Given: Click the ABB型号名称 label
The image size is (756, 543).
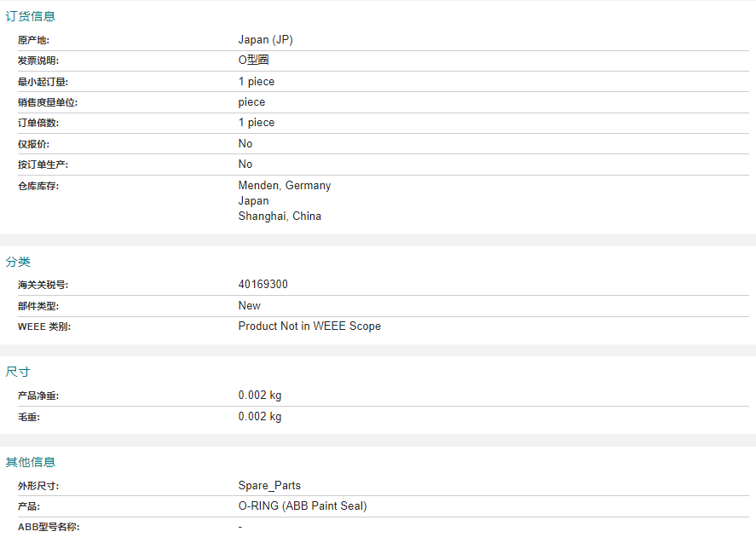Looking at the screenshot, I should (x=49, y=527).
